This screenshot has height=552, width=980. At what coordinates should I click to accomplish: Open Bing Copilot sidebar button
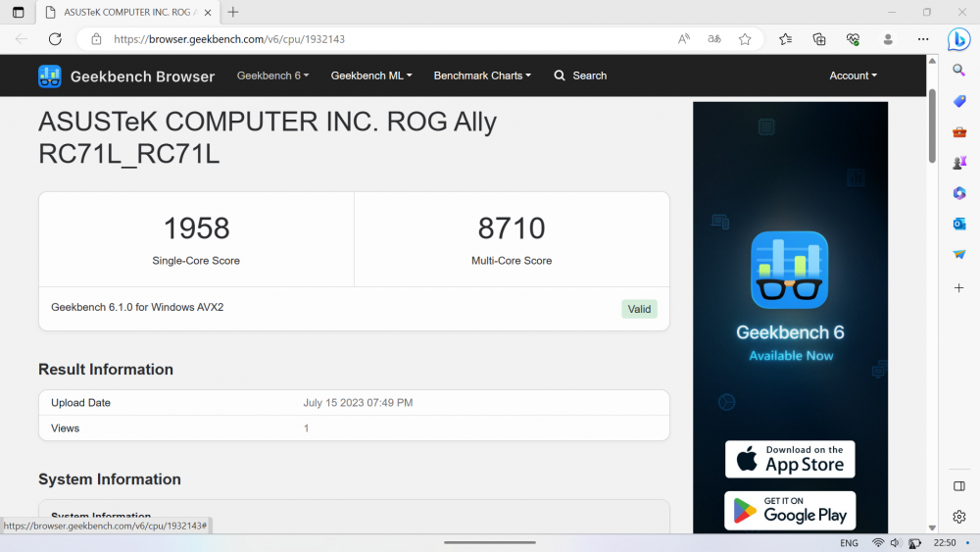coord(958,39)
